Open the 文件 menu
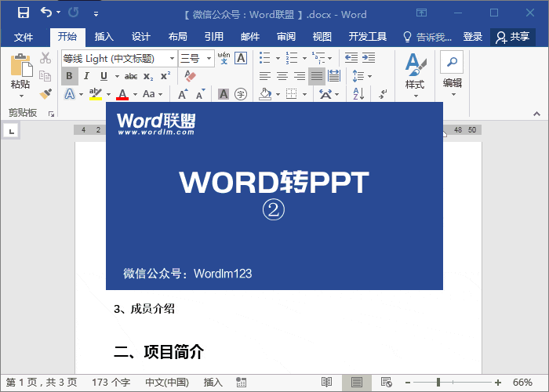 [x=24, y=37]
